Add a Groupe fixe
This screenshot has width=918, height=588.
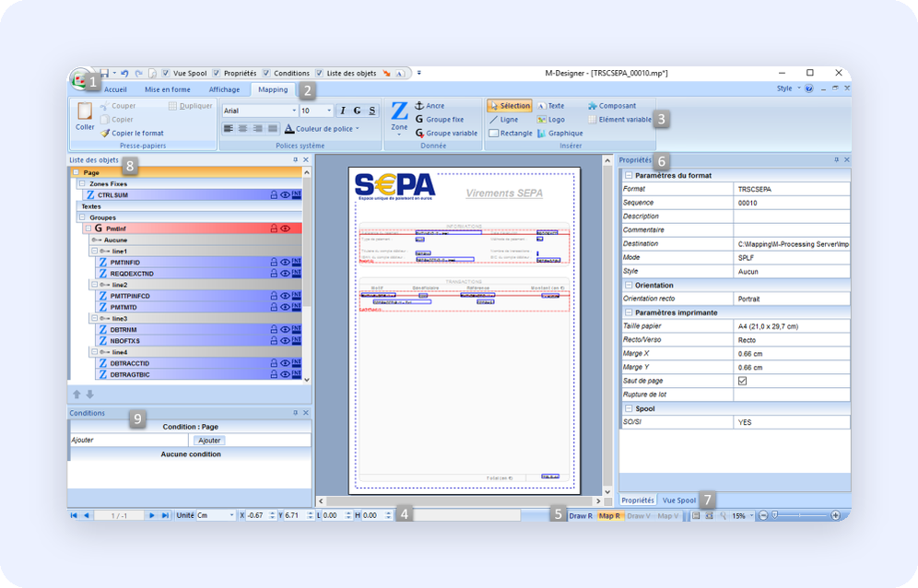point(439,120)
